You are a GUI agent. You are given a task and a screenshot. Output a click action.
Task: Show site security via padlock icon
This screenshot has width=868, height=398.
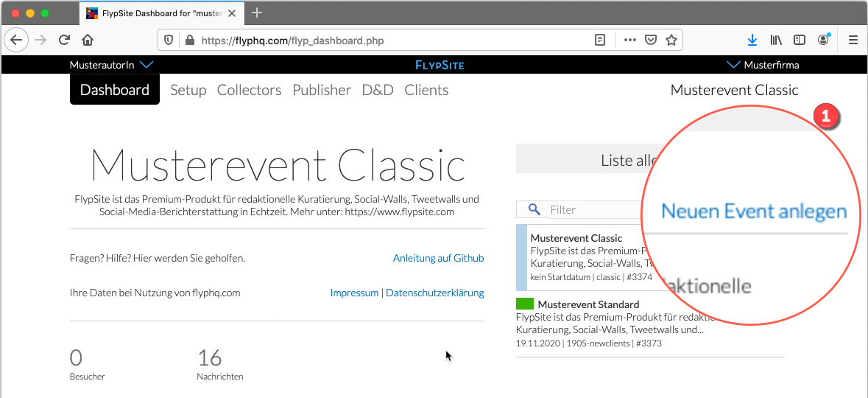click(190, 40)
